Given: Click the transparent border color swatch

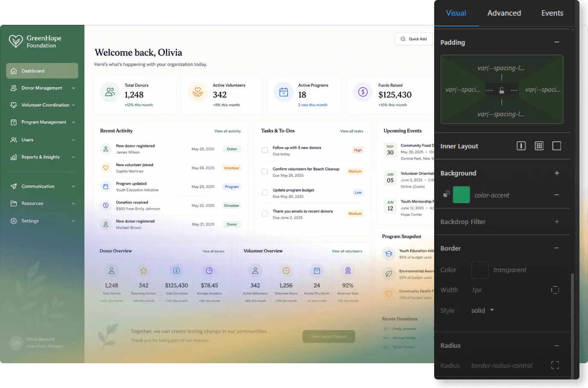Looking at the screenshot, I should coord(479,270).
